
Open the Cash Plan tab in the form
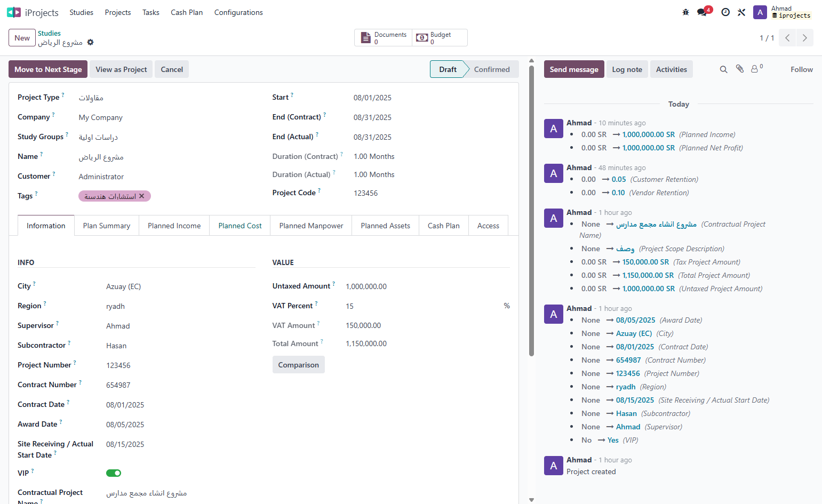tap(444, 226)
